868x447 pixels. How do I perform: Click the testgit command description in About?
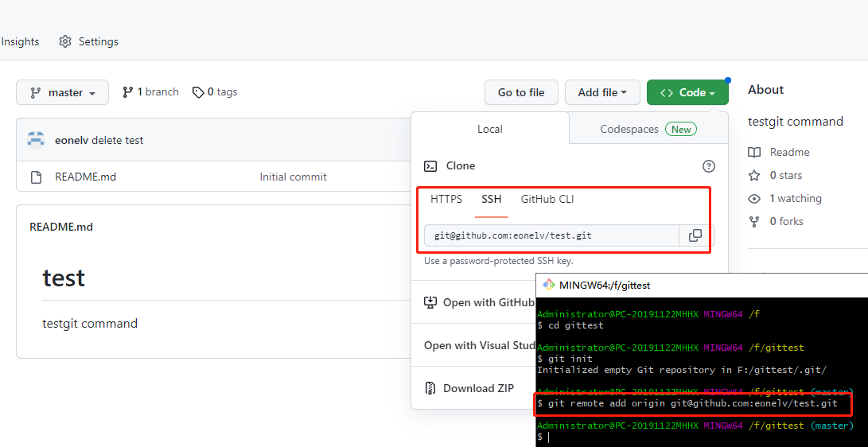pos(796,122)
